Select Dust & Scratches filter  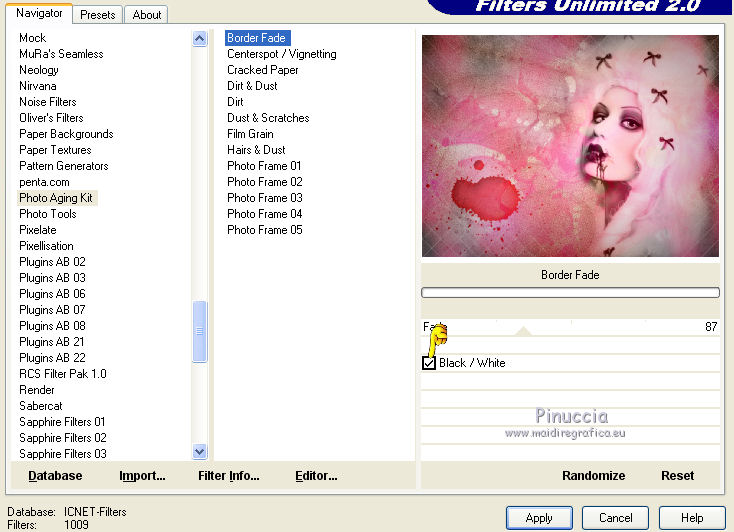click(x=268, y=118)
